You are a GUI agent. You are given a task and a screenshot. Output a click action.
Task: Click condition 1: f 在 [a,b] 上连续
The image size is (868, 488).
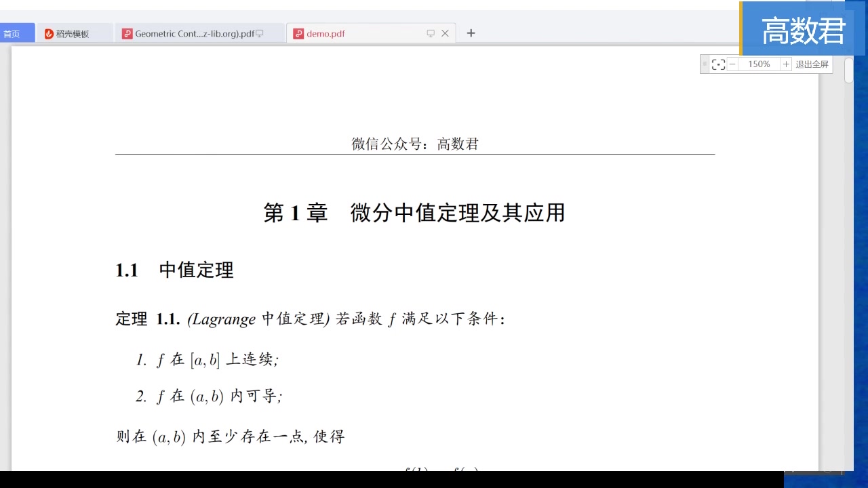[x=208, y=360]
